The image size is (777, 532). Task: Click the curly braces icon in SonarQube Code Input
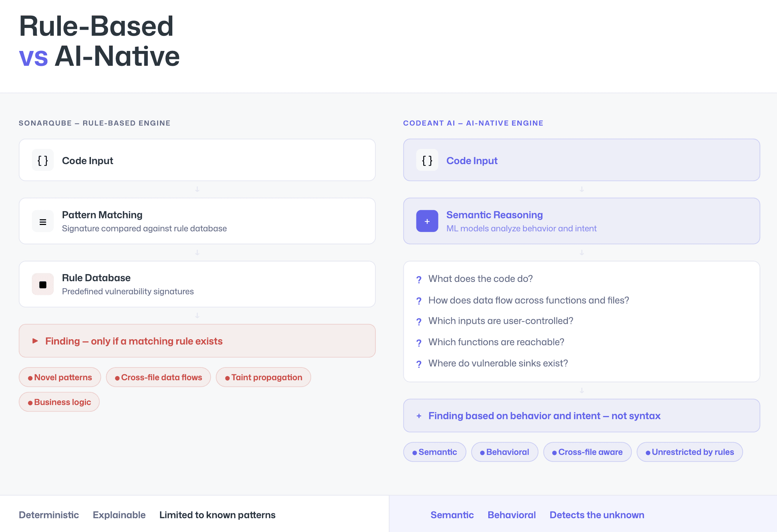42,161
